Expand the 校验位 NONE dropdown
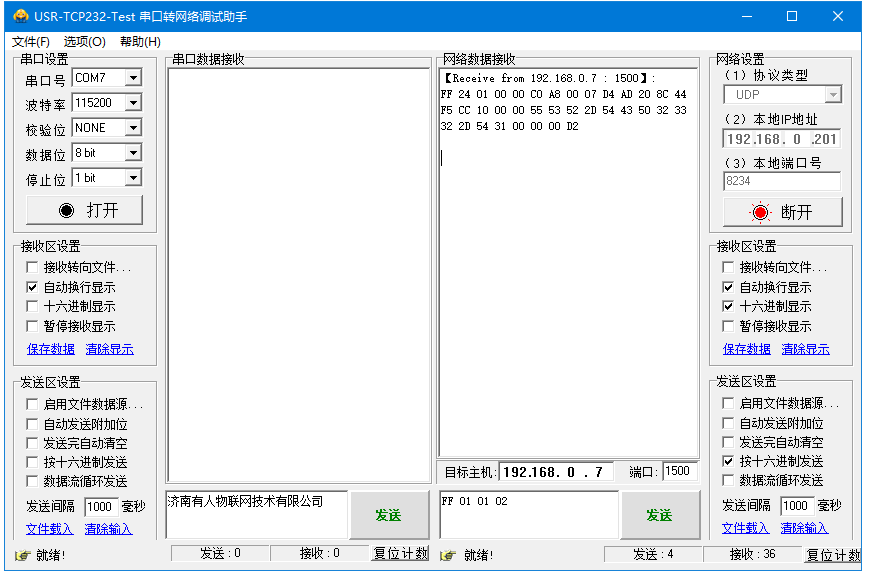The height and width of the screenshot is (578, 870). [133, 128]
